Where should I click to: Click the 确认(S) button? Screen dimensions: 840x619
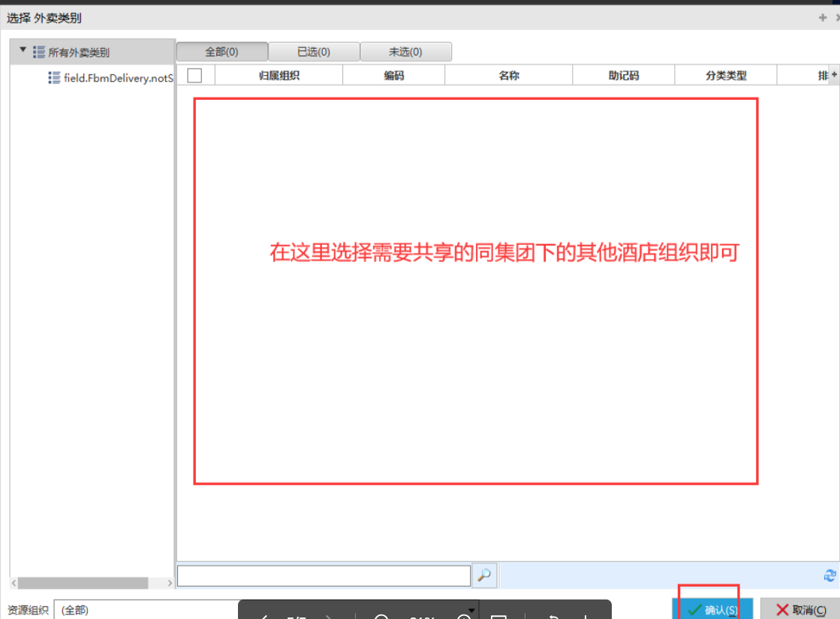pyautogui.click(x=712, y=609)
